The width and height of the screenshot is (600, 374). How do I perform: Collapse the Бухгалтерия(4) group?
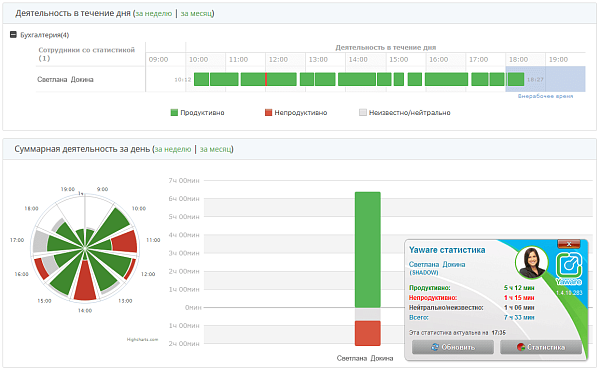tap(13, 35)
